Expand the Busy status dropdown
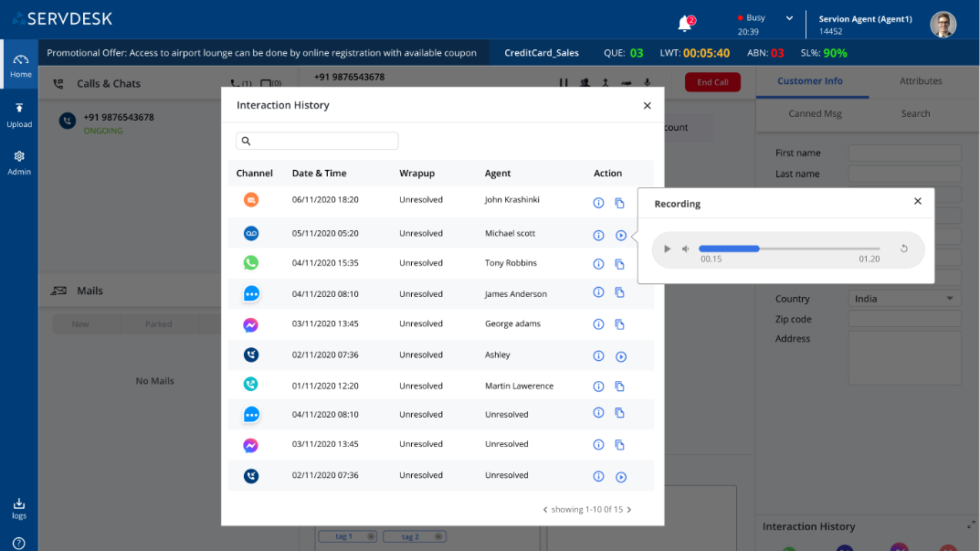980x551 pixels. [x=789, y=17]
